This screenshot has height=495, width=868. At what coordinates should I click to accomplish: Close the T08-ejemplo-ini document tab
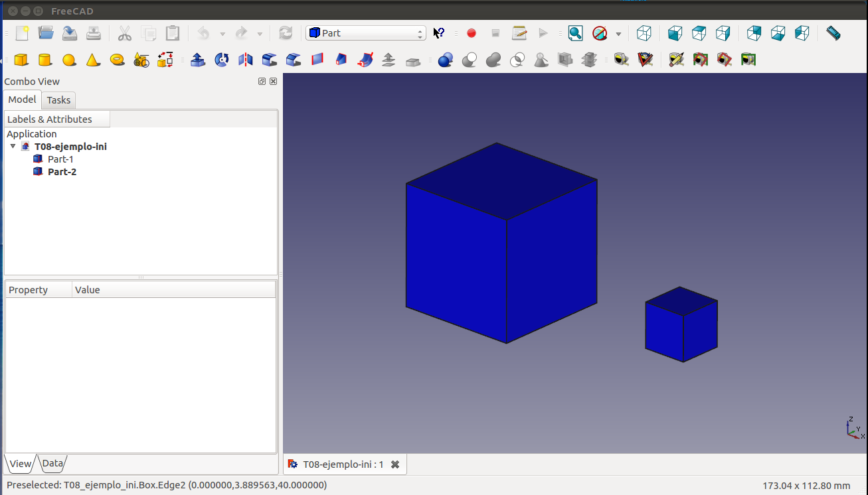395,464
